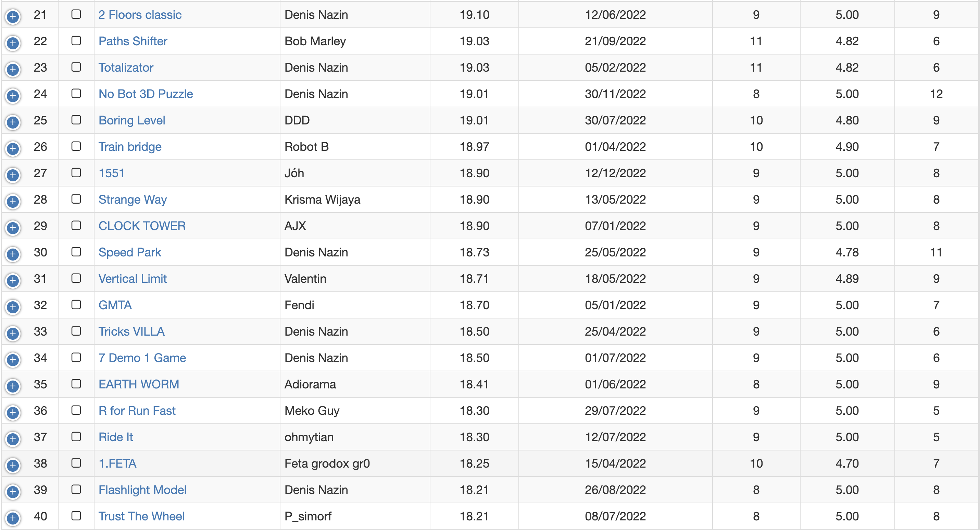Screen dimensions: 980x530
Task: Click the Vertical Limit link
Action: [x=133, y=279]
